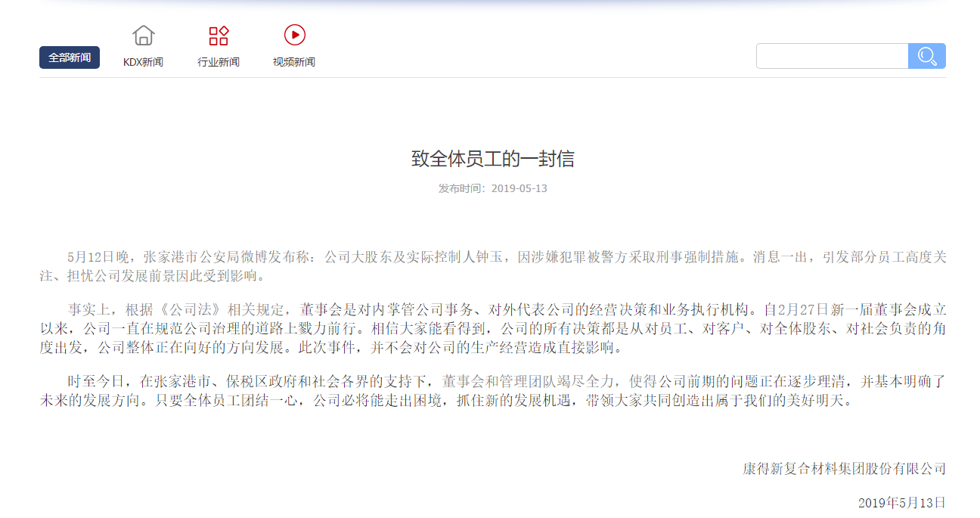Click the home icon above KDX新闻
The image size is (980, 518).
[x=143, y=35]
